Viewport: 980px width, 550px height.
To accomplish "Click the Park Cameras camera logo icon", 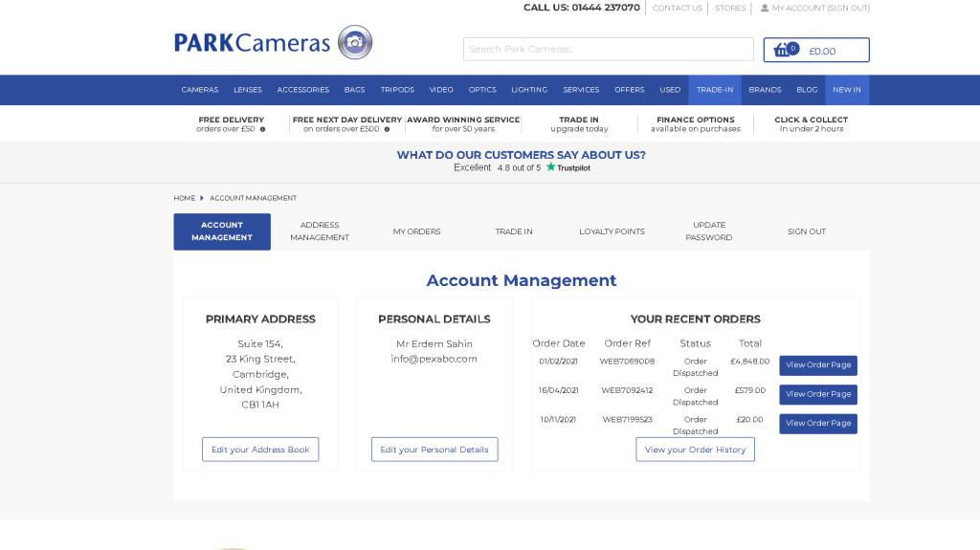I will pos(355,42).
